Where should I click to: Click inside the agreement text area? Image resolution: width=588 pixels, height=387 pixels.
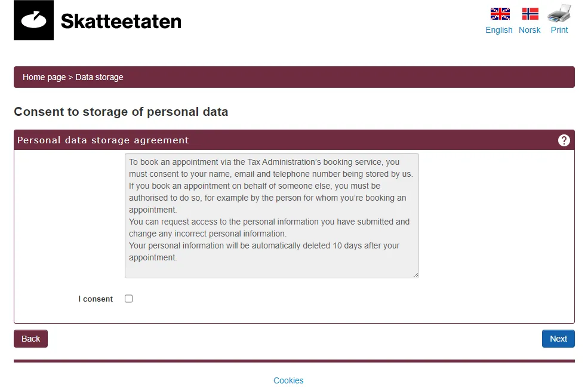click(272, 215)
